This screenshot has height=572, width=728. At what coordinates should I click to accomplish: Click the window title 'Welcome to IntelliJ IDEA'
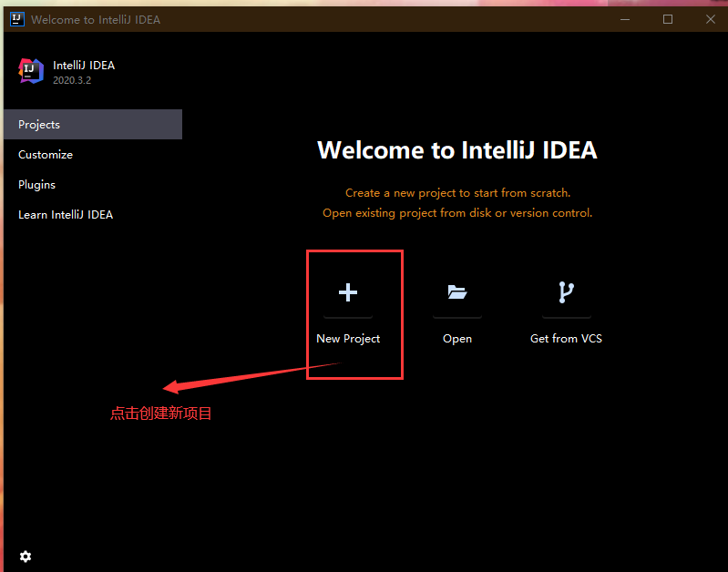click(96, 19)
